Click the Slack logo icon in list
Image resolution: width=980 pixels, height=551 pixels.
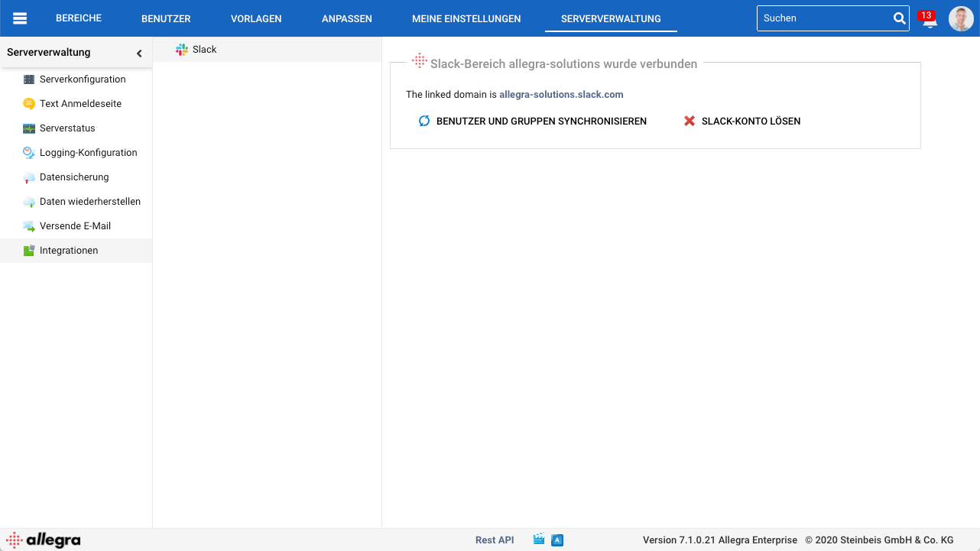tap(182, 50)
